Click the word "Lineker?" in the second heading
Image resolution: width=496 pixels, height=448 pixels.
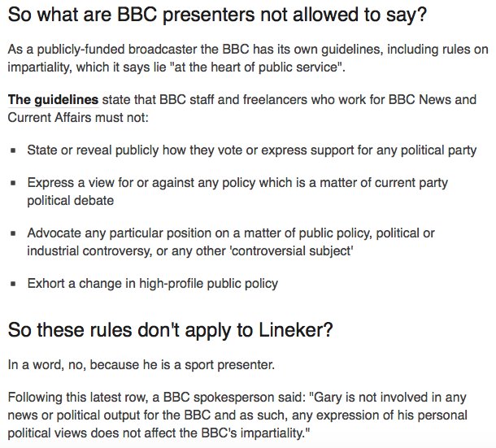coord(296,330)
